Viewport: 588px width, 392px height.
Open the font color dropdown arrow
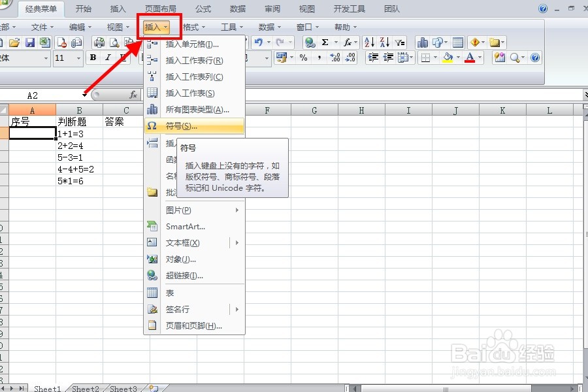tap(480, 57)
